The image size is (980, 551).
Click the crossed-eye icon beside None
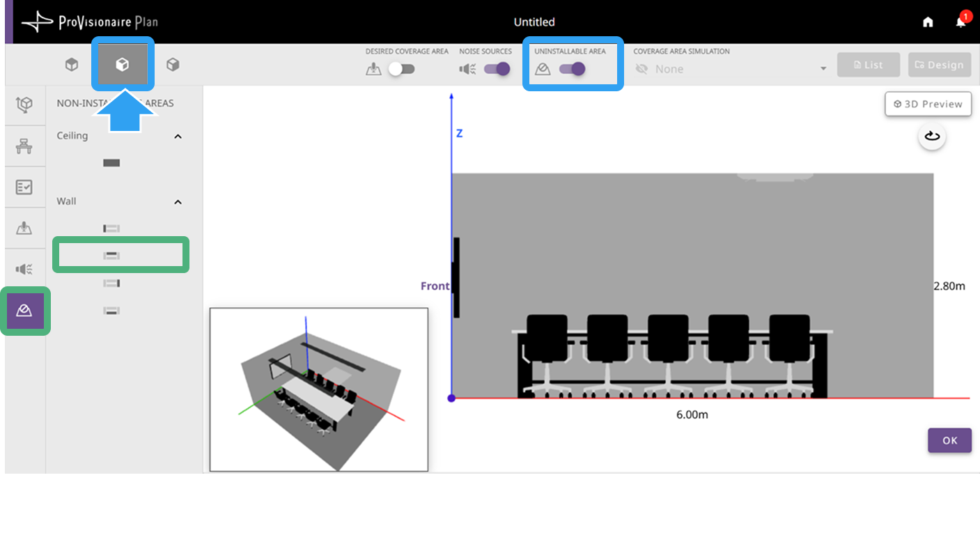point(641,69)
